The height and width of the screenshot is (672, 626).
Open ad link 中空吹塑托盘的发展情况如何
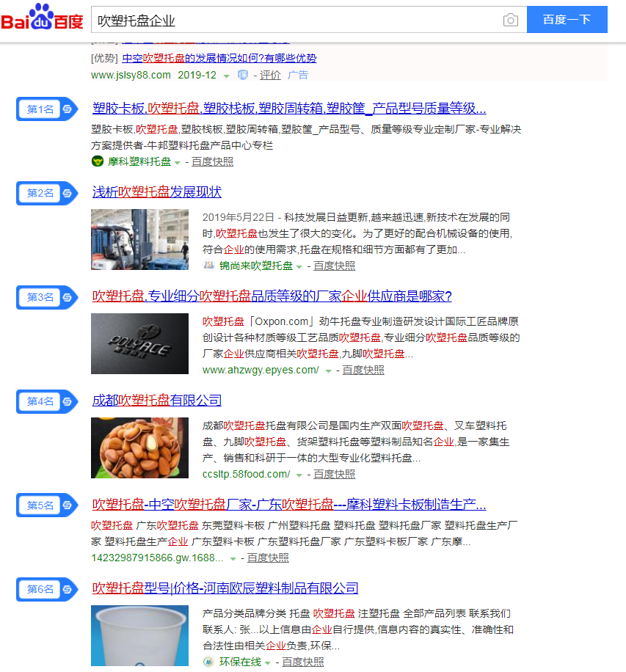(219, 58)
